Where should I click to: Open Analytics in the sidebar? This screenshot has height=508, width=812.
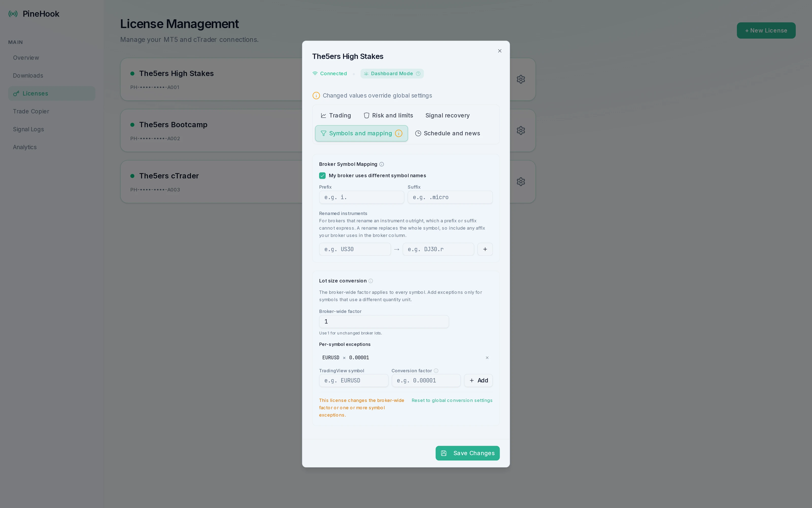click(52, 147)
